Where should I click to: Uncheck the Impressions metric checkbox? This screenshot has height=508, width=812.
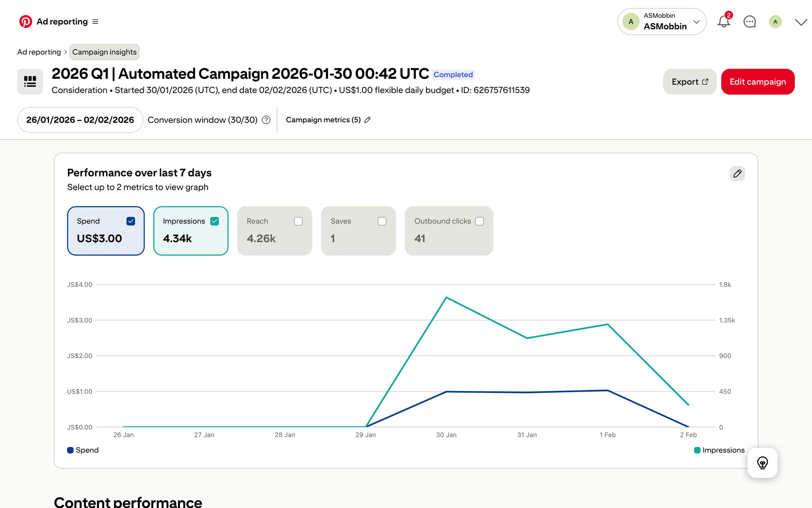(214, 221)
